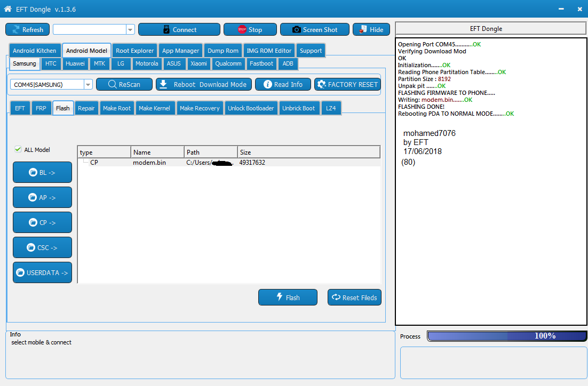Click the folder icon on AP button

33,197
